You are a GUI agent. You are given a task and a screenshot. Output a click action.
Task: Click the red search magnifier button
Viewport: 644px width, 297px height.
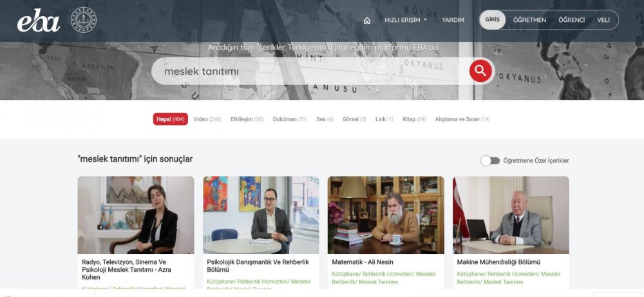coord(480,71)
